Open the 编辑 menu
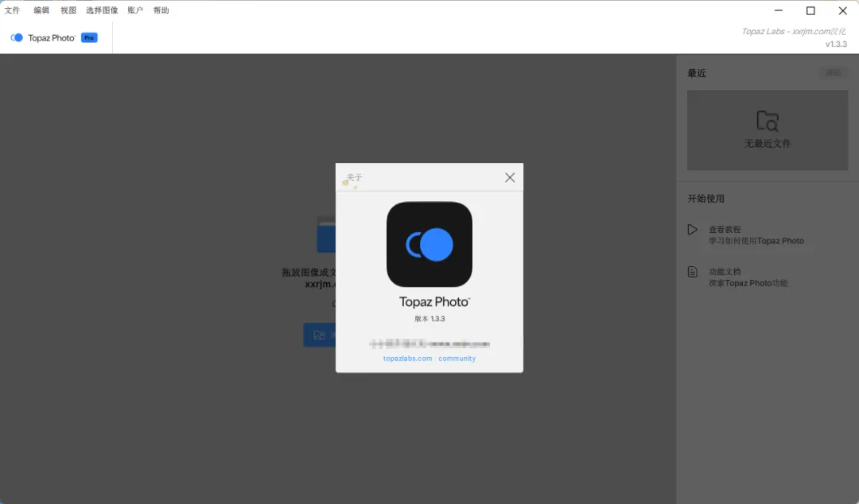Screen dimensions: 859x504 coord(41,10)
